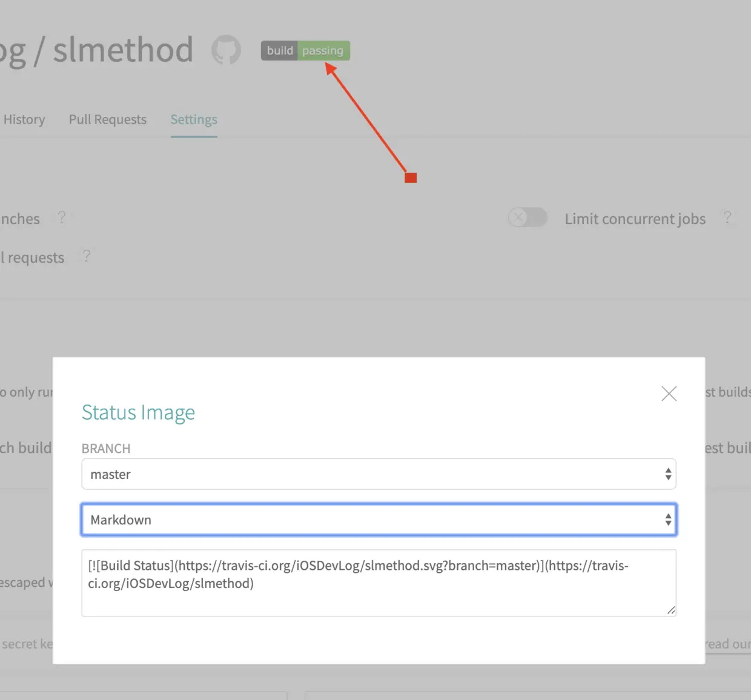Dismiss the Status Image dialog via X

[669, 394]
